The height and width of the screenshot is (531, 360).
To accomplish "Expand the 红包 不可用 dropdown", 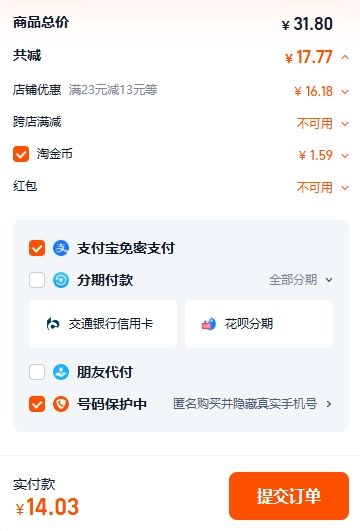I will 345,188.
